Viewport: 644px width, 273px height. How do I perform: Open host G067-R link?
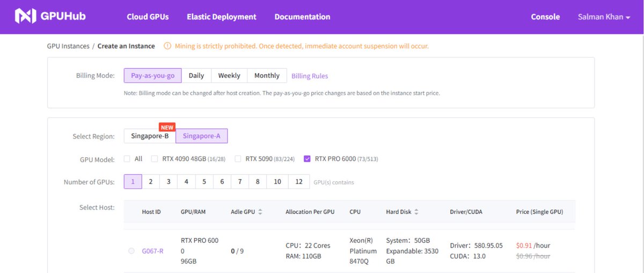(152, 251)
